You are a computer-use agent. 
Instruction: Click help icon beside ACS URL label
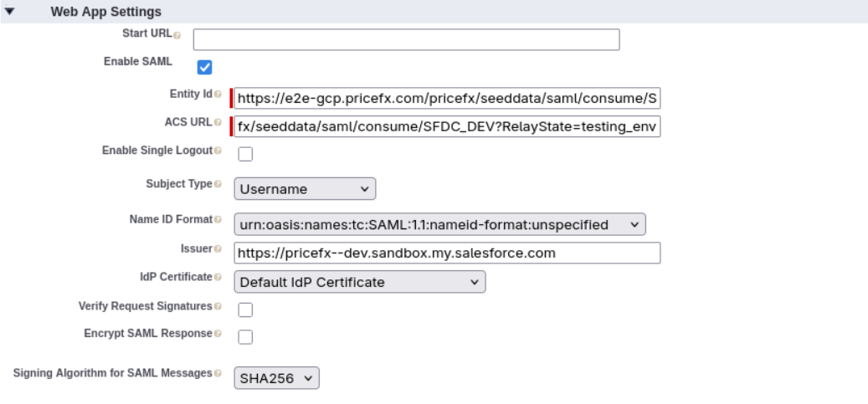click(218, 122)
